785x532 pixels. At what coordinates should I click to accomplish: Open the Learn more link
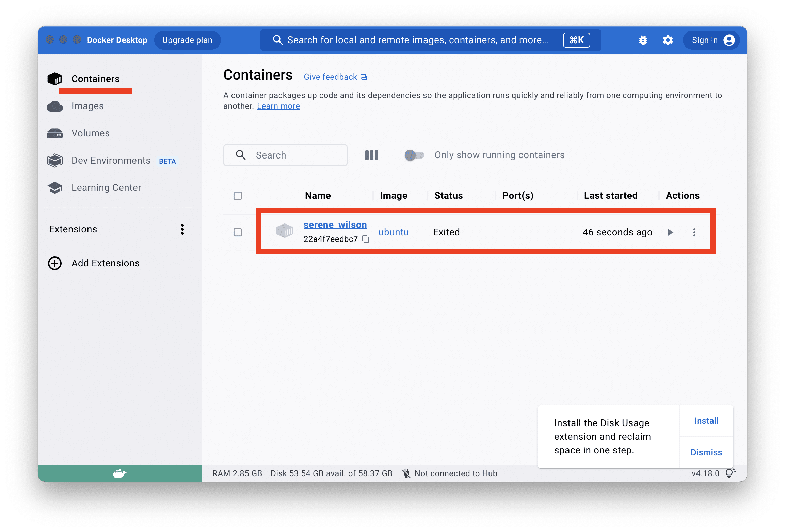point(278,106)
